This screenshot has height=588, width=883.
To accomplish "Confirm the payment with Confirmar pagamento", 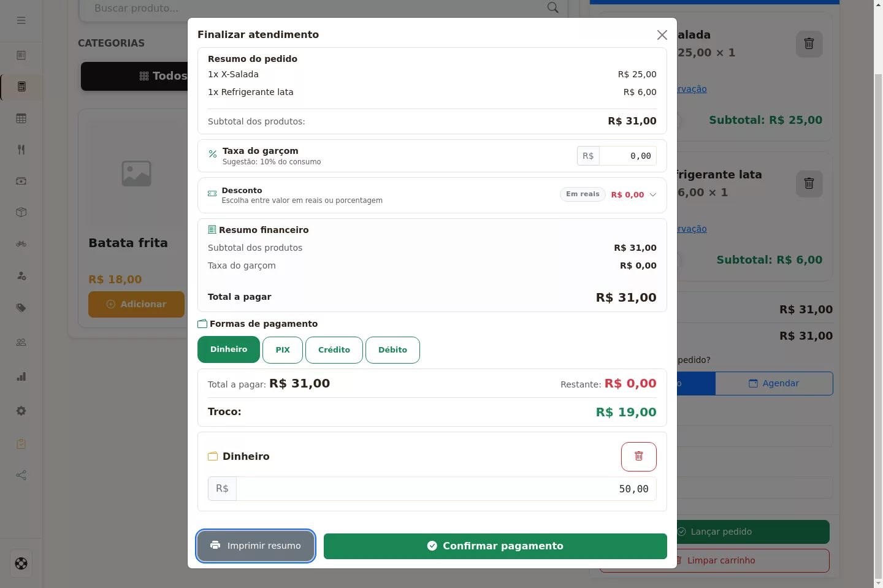I will pos(495,546).
